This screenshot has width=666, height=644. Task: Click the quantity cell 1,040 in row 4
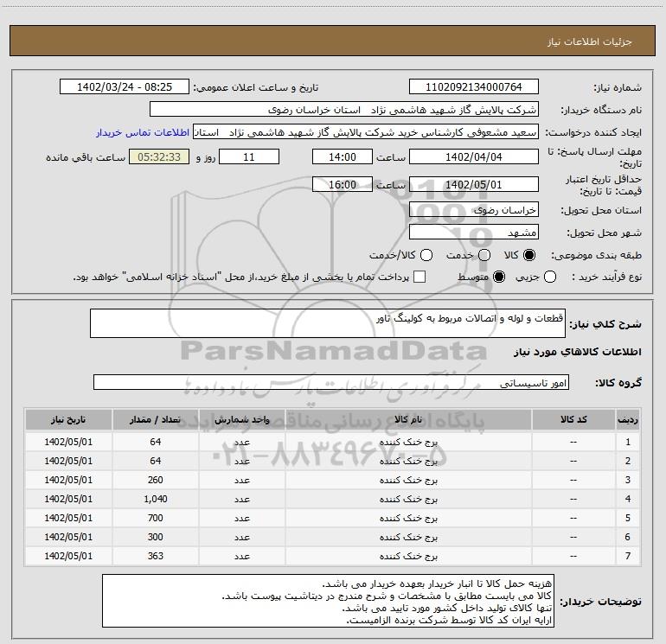(x=156, y=499)
